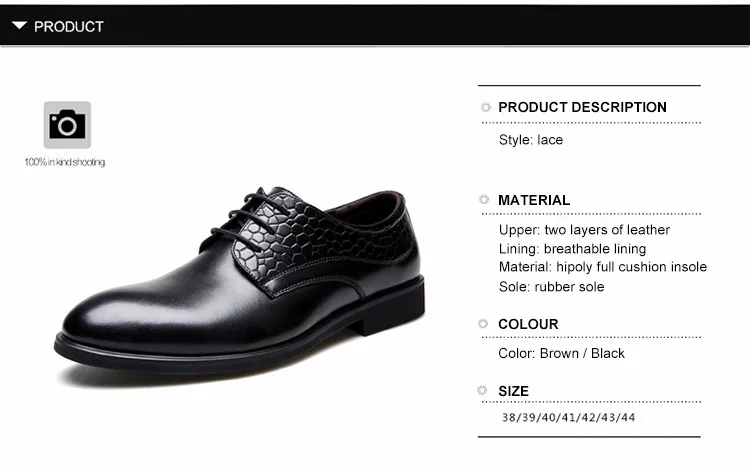Click the size list 38/39/40/41/42/43/44
Screen dimensions: 750x470
click(x=568, y=417)
